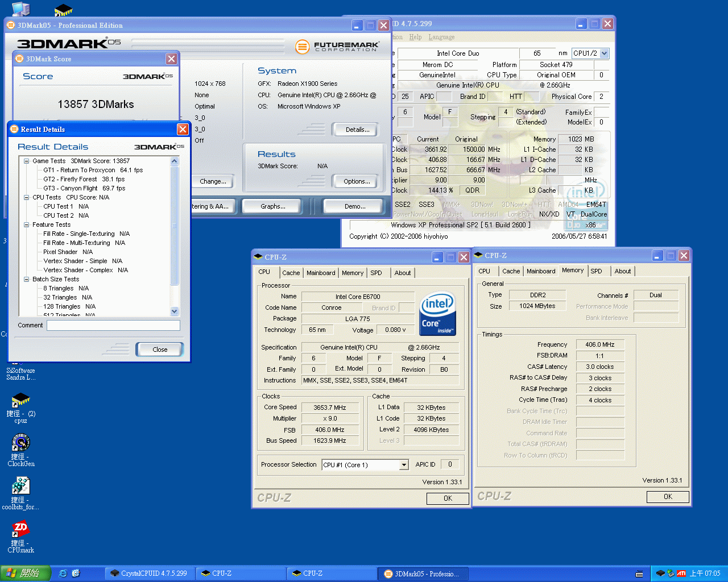Select Pixel Shader feature test row

coord(68,252)
